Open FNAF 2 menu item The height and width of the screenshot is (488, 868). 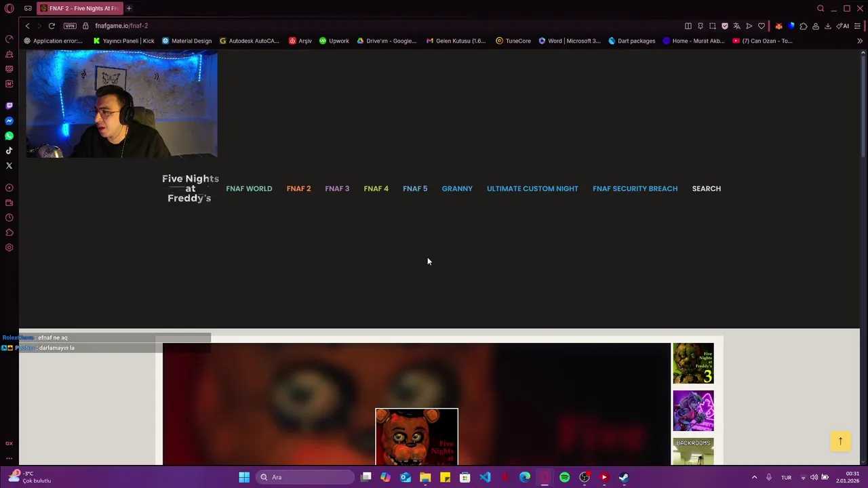point(298,188)
